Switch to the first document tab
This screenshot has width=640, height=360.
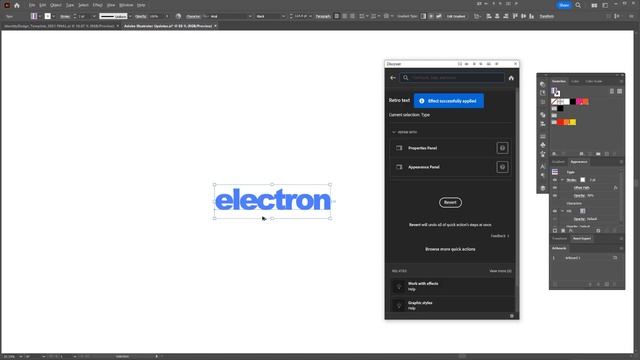coord(59,26)
